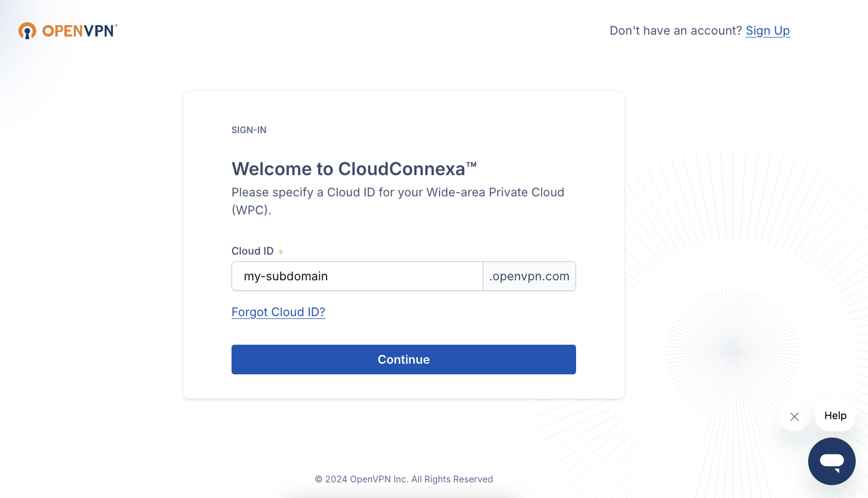Click the Continue button
This screenshot has height=498, width=868.
tap(404, 360)
